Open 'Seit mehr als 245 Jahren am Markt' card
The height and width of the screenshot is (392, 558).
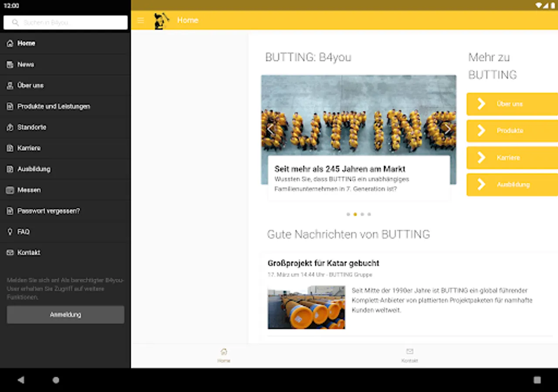[359, 178]
